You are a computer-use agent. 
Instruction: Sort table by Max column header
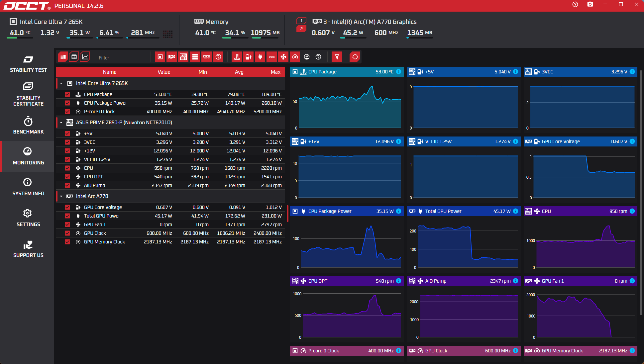275,72
